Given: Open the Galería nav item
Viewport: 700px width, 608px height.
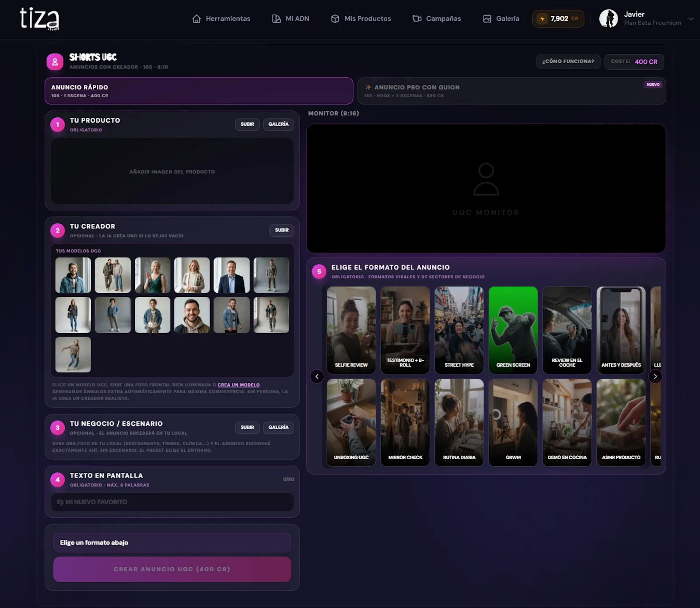Looking at the screenshot, I should [501, 19].
